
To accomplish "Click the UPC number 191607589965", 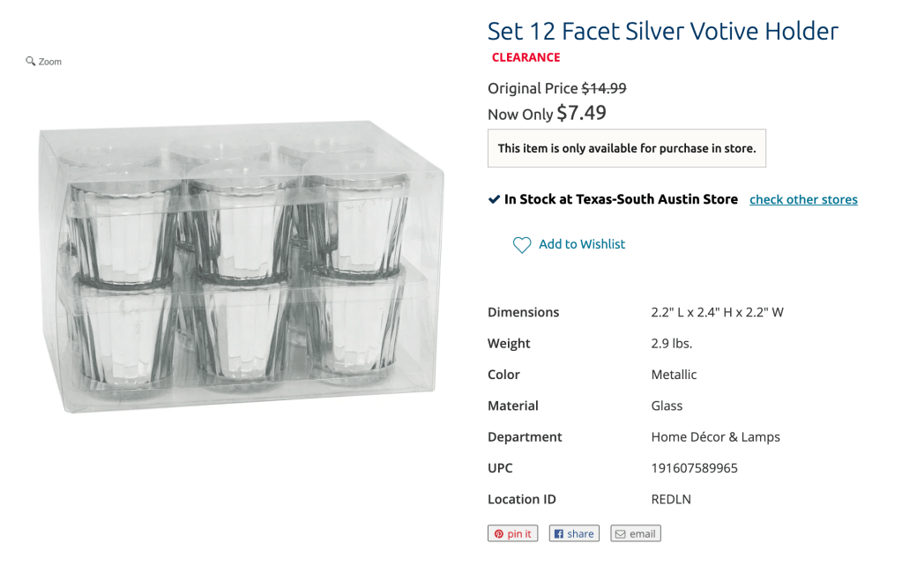I will (694, 468).
